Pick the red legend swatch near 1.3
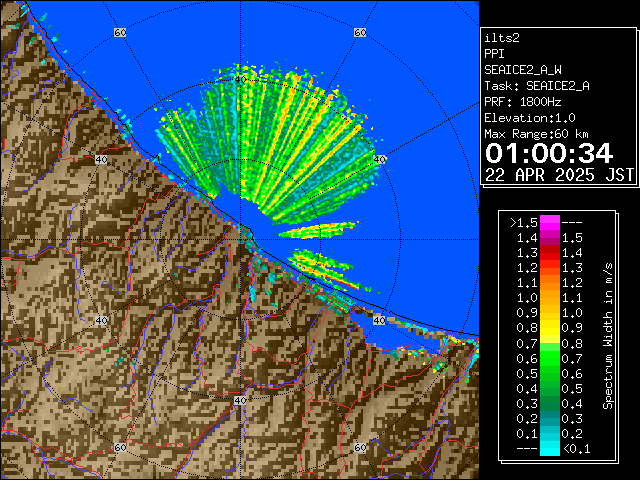This screenshot has height=480, width=640. [550, 253]
